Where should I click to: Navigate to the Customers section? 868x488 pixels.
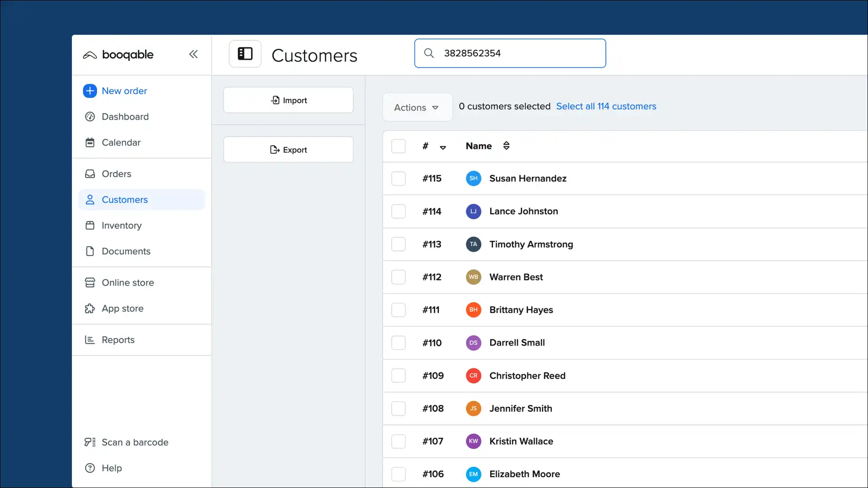point(124,199)
